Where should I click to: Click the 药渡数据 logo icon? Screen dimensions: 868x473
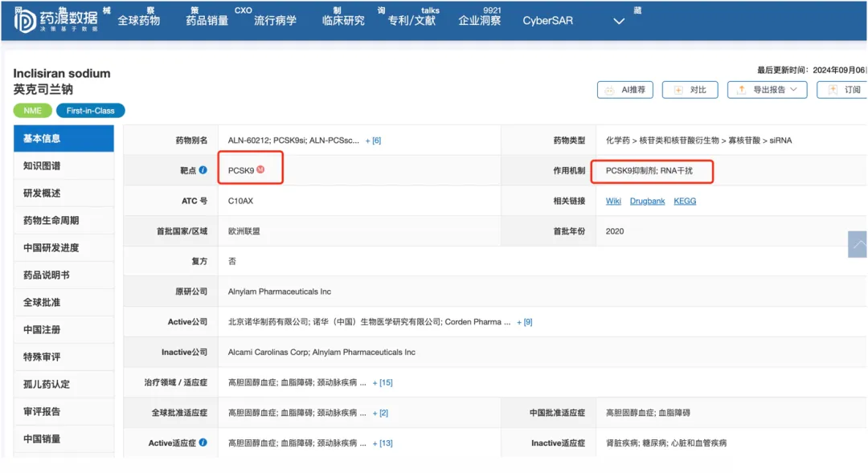click(24, 20)
